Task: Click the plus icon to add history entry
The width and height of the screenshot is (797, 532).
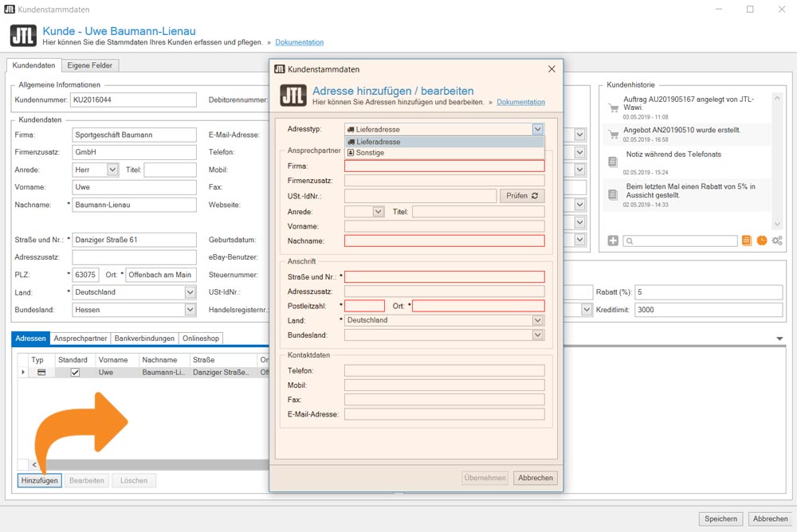Action: click(613, 241)
